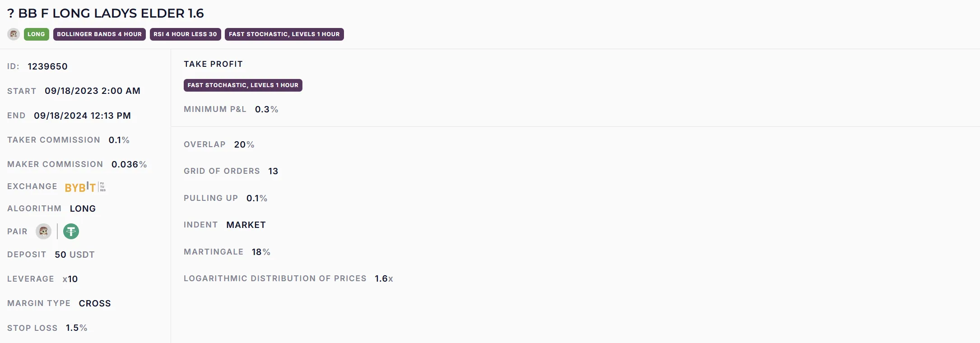Click the green LONG tag
Screen dimensions: 980x343
pos(36,34)
